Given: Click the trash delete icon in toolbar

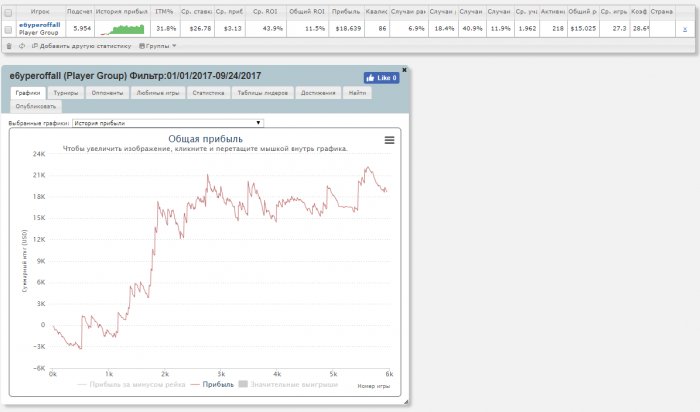Looking at the screenshot, I should (x=9, y=46).
